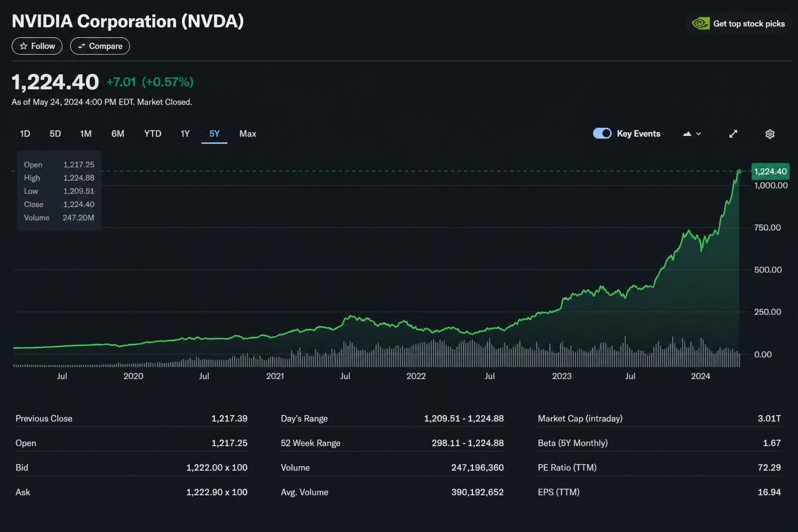Image resolution: width=798 pixels, height=532 pixels.
Task: Click the 1,000.00 price axis label
Action: coord(771,185)
